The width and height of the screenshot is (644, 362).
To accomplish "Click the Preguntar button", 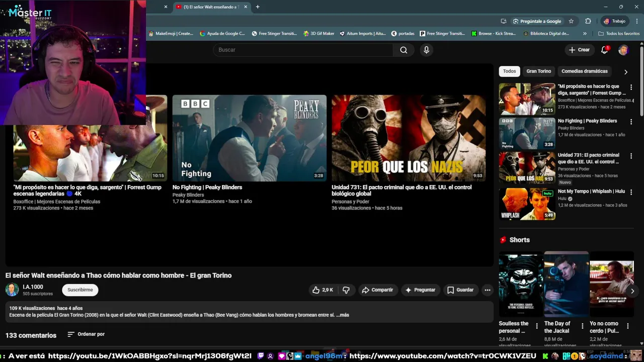I will coord(420,290).
